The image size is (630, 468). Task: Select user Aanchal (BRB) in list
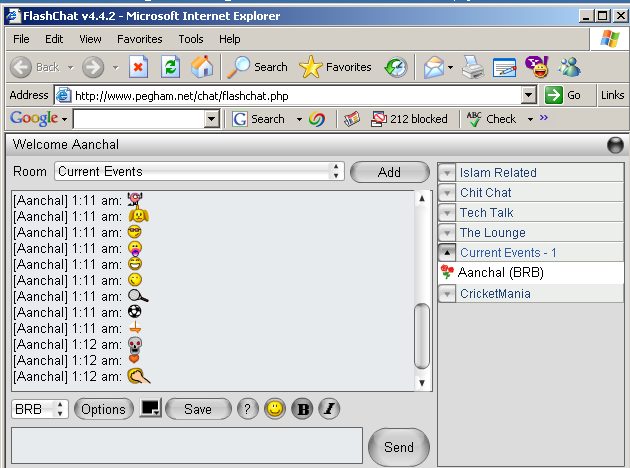pos(531,273)
